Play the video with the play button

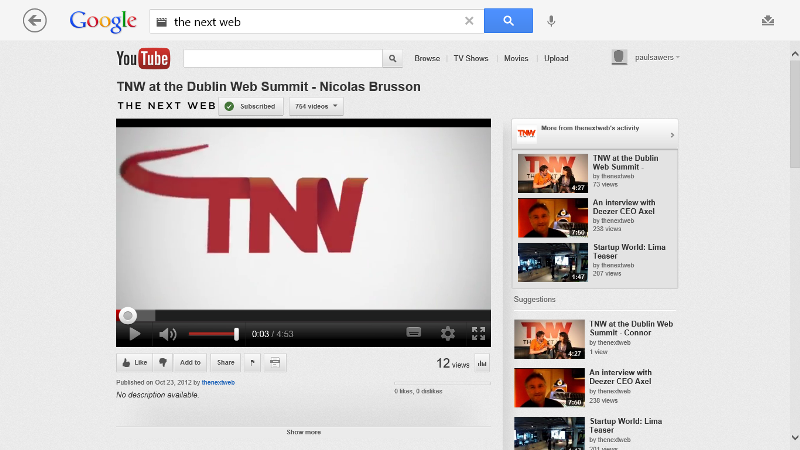pos(135,334)
